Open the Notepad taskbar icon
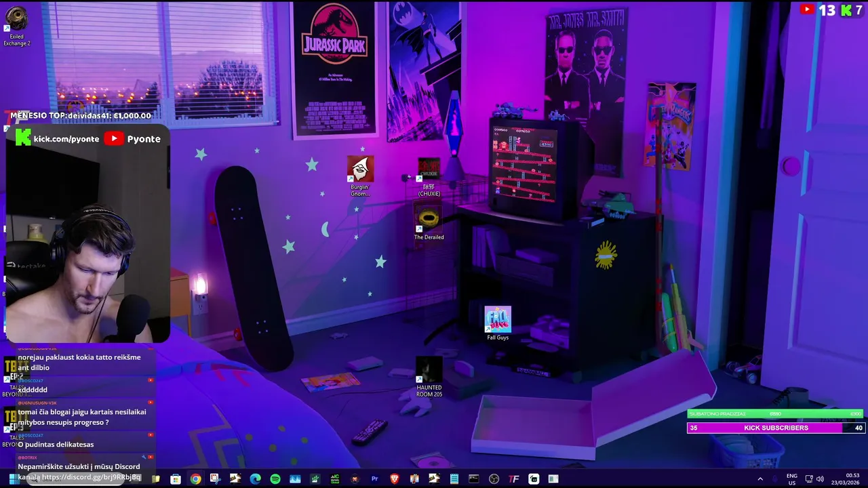Viewport: 868px width, 488px height. click(454, 479)
